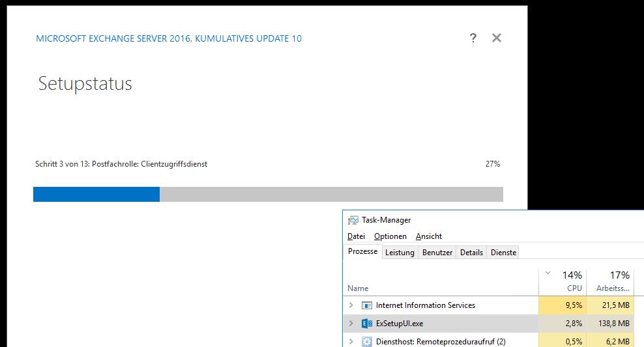
Task: Click the Schritt 3 von 13 status text
Action: (121, 164)
